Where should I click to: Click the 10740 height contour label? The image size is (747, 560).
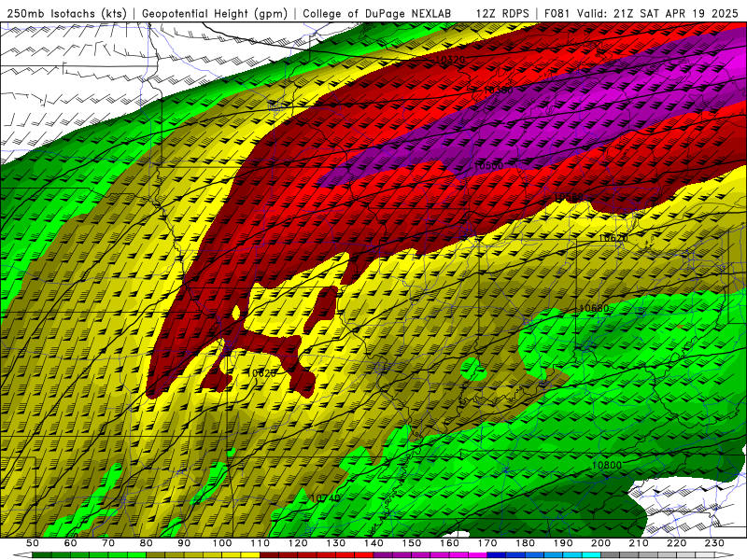[x=325, y=498]
